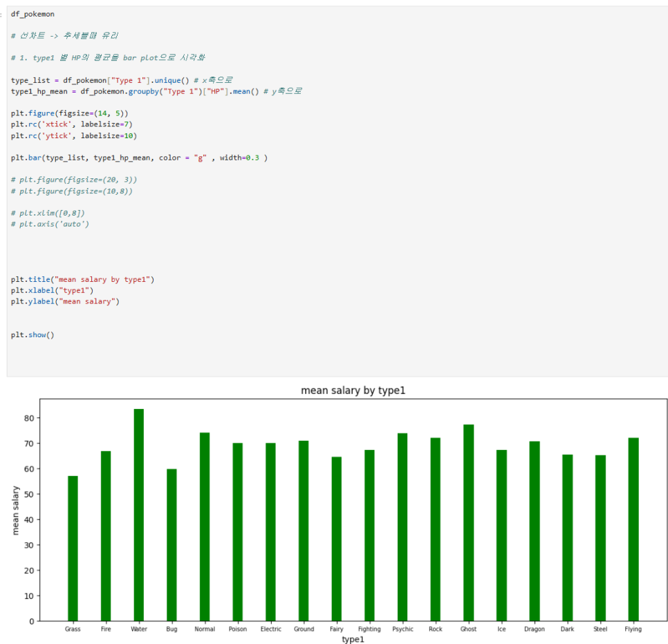Click the plt.bar code line
This screenshot has width=668, height=644.
139,158
